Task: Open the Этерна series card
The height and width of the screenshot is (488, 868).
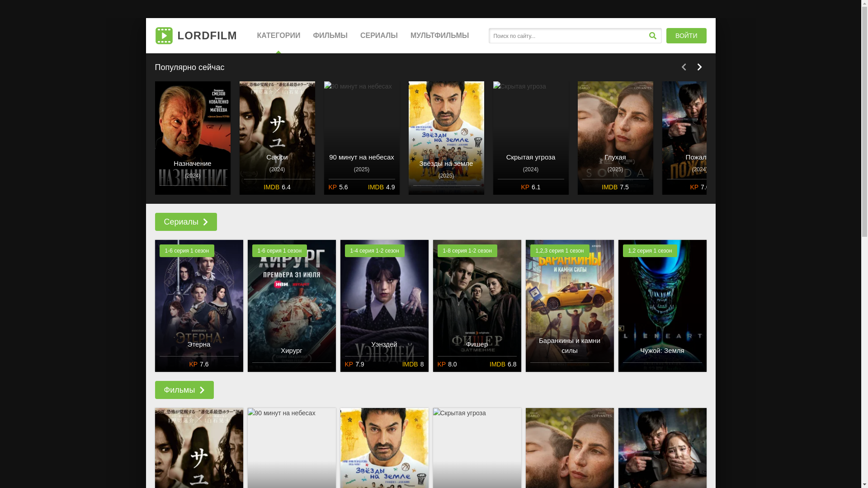Action: (x=199, y=306)
